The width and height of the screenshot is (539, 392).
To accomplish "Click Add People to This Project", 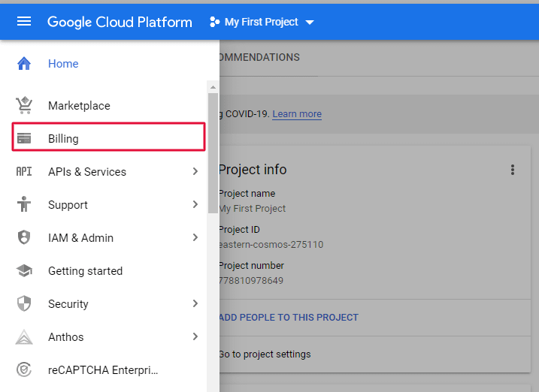I will 289,318.
